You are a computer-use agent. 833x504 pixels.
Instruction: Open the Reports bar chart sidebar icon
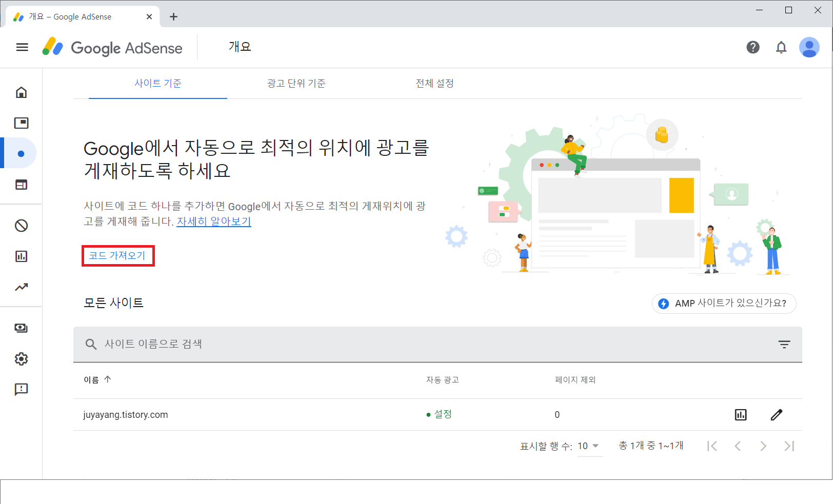coord(21,256)
